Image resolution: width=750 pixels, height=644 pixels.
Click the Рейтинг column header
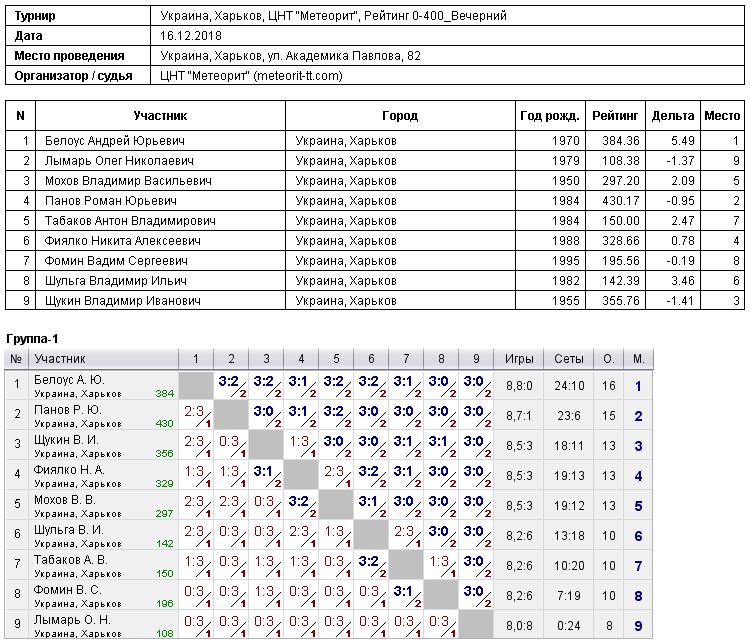(615, 116)
